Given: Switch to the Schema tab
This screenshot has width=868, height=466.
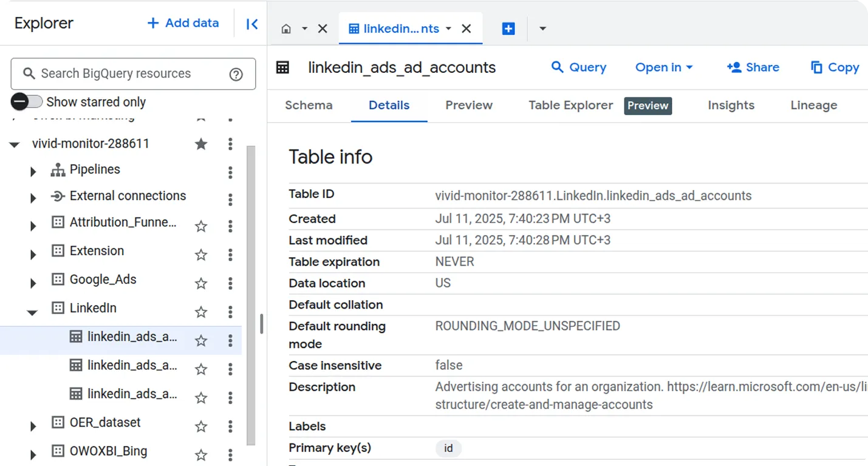Looking at the screenshot, I should click(x=309, y=105).
